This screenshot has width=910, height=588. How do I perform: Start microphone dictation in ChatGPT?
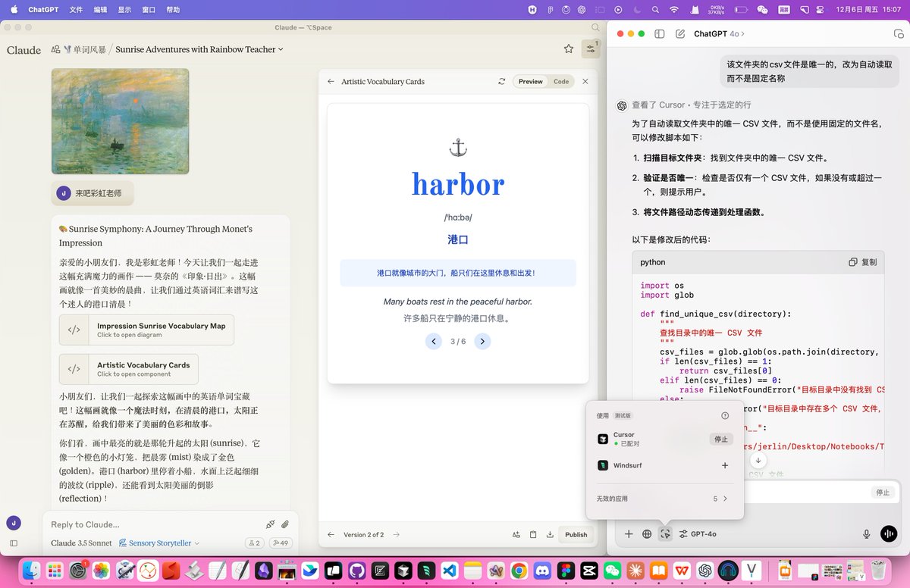pyautogui.click(x=866, y=534)
